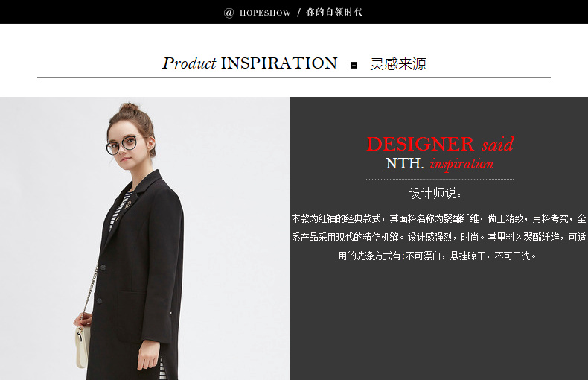The height and width of the screenshot is (380, 588).
Task: Click the white handbag with chain strap
Action: (82, 346)
